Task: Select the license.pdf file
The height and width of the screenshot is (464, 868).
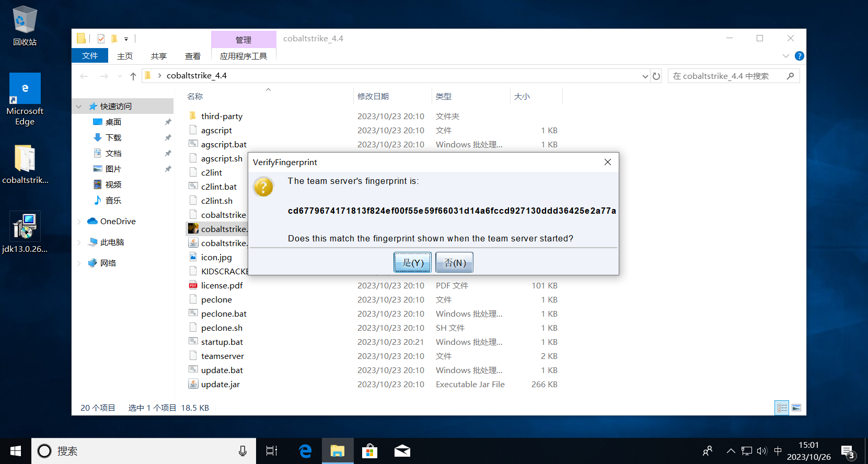Action: tap(222, 286)
